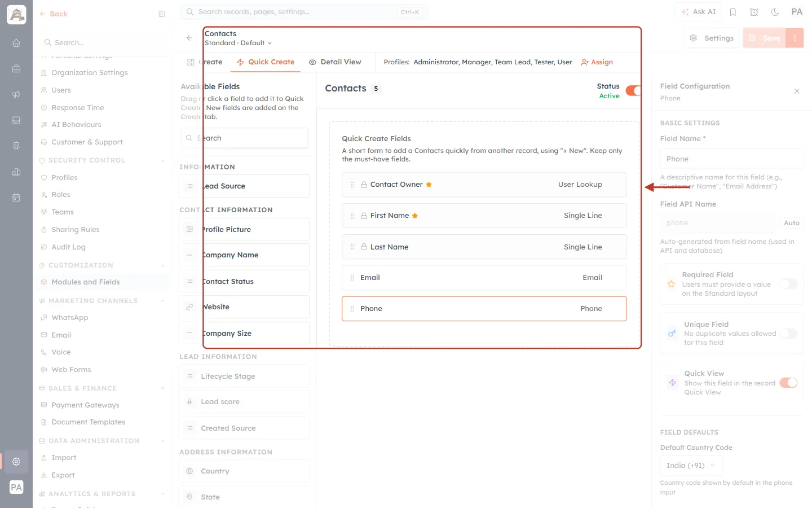Click the app logo at top left
Screen dimensions: 812x508
click(16, 15)
